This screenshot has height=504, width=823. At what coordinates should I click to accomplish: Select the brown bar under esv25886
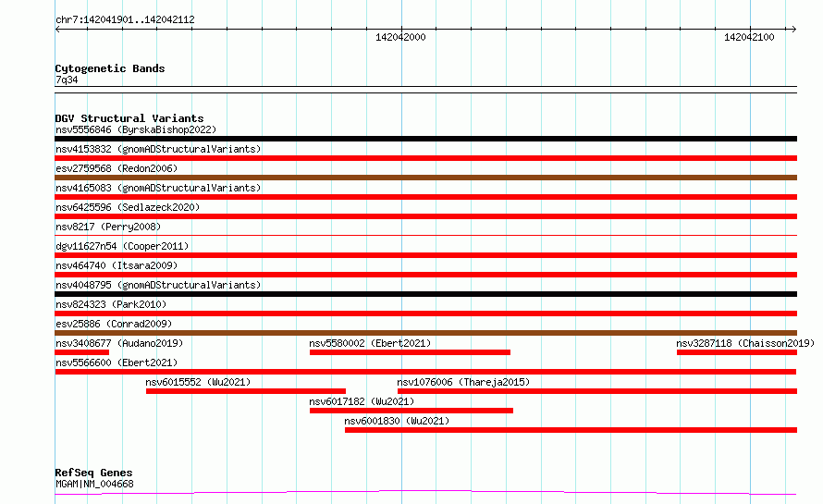(x=425, y=333)
